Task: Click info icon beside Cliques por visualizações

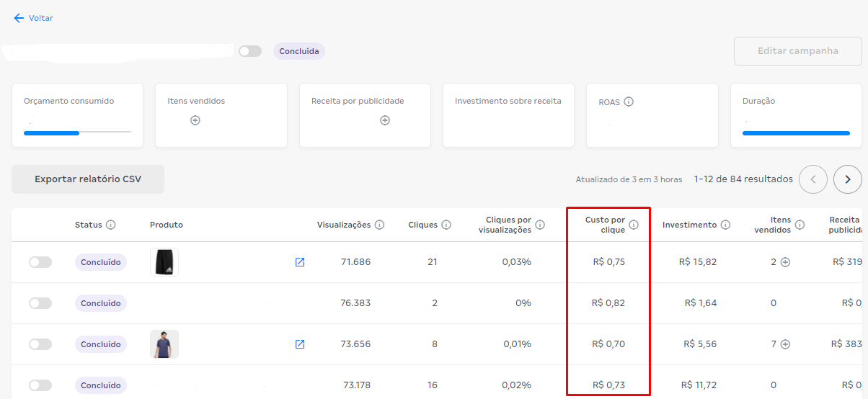Action: (x=540, y=225)
